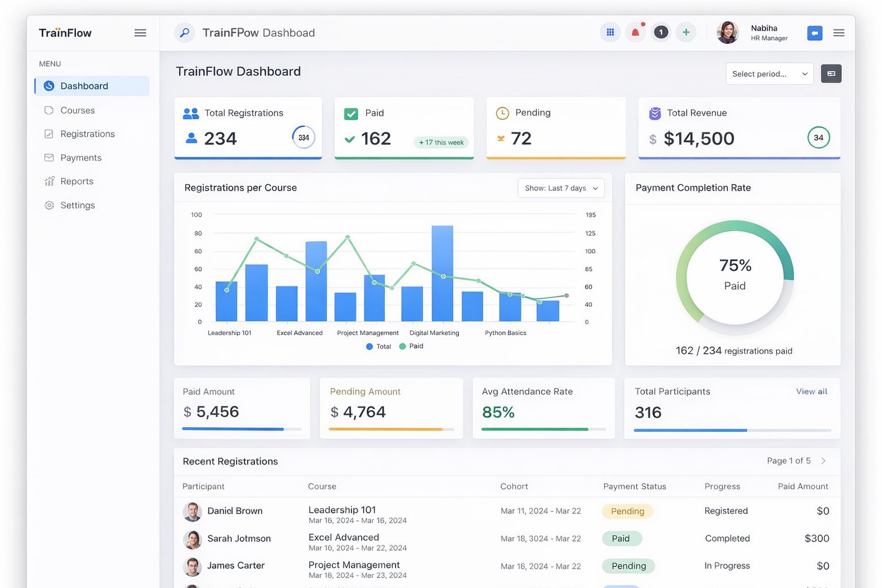Open the Show: Last 7 days dropdown
The height and width of the screenshot is (588, 882).
tap(560, 188)
